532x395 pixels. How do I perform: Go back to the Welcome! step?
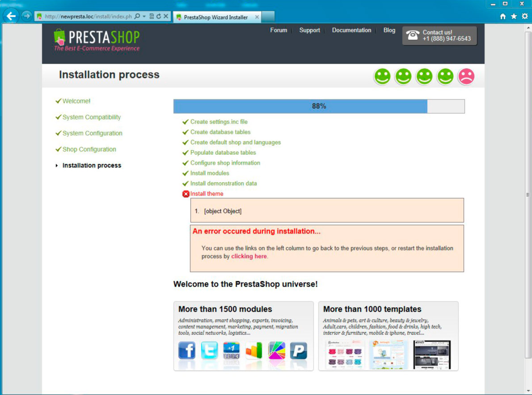pos(76,101)
